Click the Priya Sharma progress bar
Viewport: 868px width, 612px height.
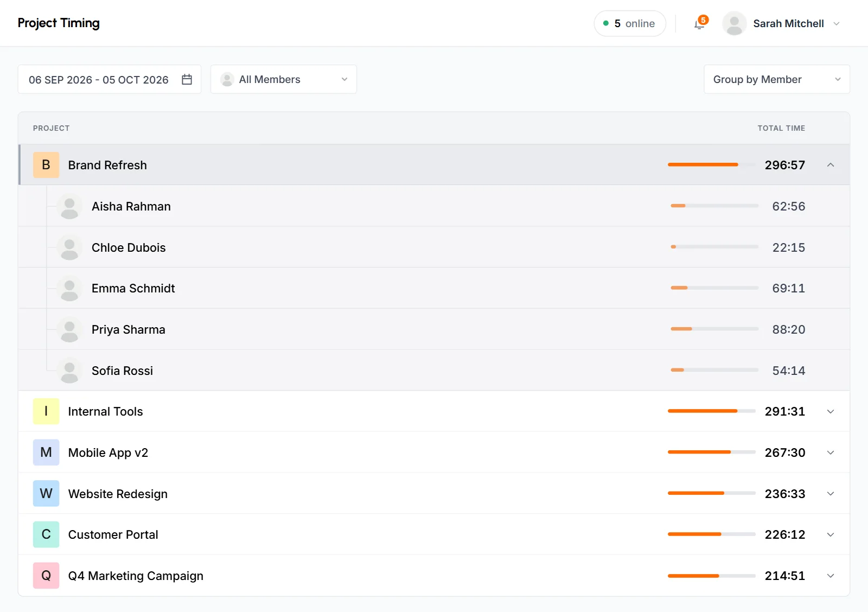715,329
